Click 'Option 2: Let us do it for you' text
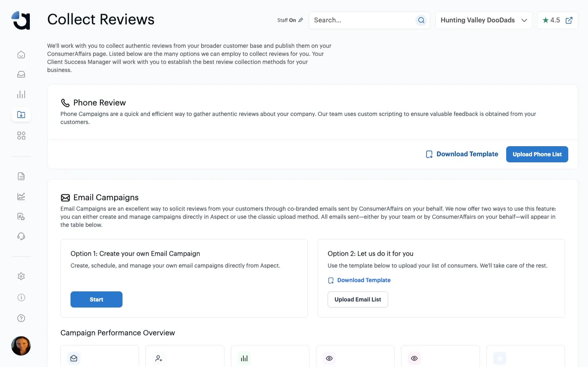 click(370, 254)
